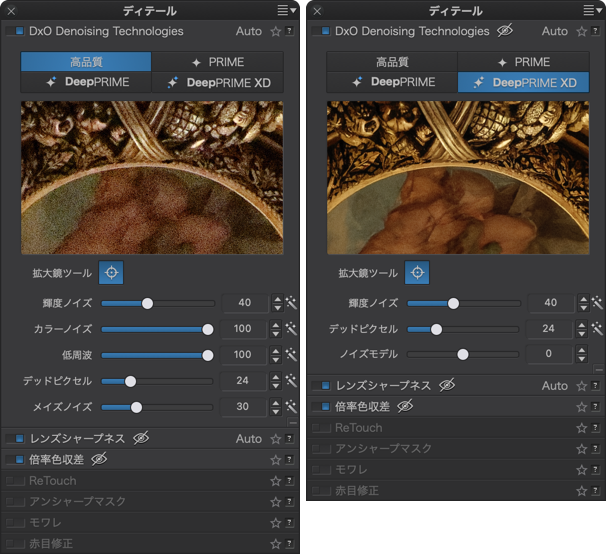Image resolution: width=606 pixels, height=554 pixels.
Task: Open help for モワレ in left panel
Action: (289, 523)
